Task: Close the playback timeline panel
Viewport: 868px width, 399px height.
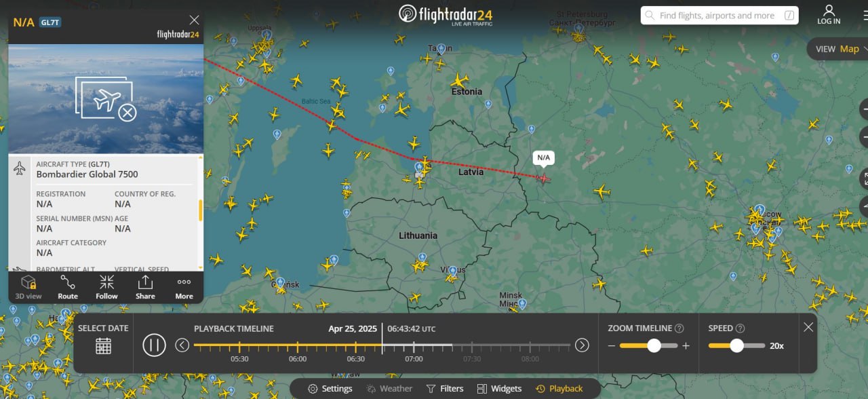Action: 808,327
